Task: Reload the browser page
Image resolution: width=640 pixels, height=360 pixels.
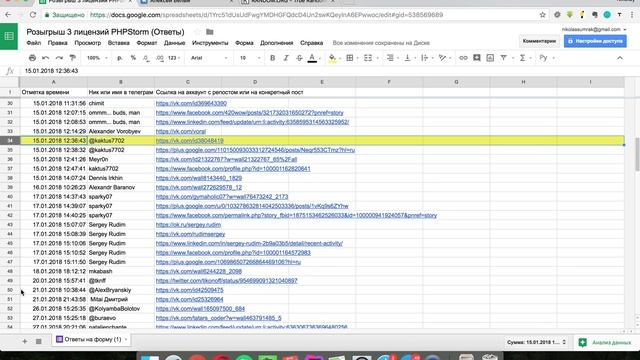Action: coord(33,15)
